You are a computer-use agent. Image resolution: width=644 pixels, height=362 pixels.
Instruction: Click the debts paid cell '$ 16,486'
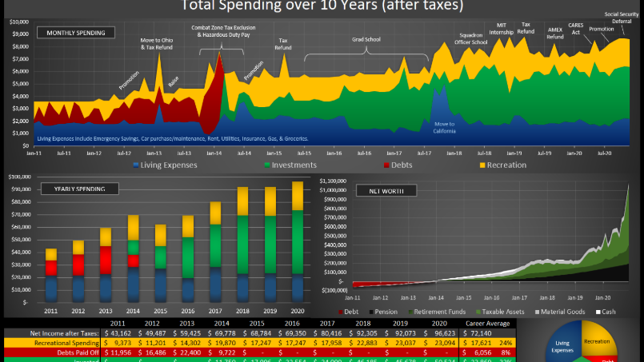click(x=152, y=352)
